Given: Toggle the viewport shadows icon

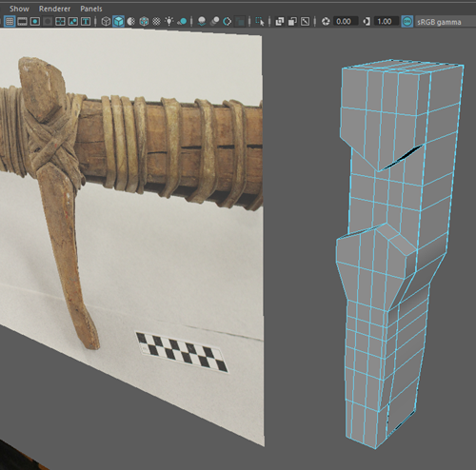Looking at the screenshot, I should pos(182,22).
